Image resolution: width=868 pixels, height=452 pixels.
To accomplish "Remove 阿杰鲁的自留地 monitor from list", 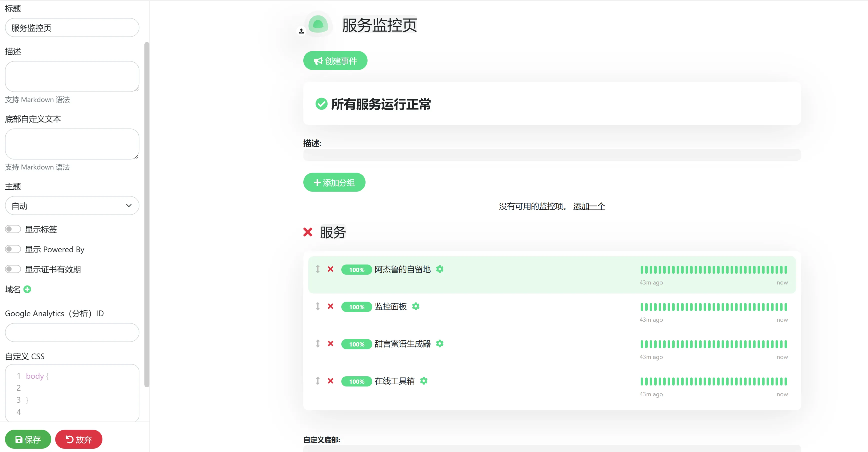I will pos(331,269).
